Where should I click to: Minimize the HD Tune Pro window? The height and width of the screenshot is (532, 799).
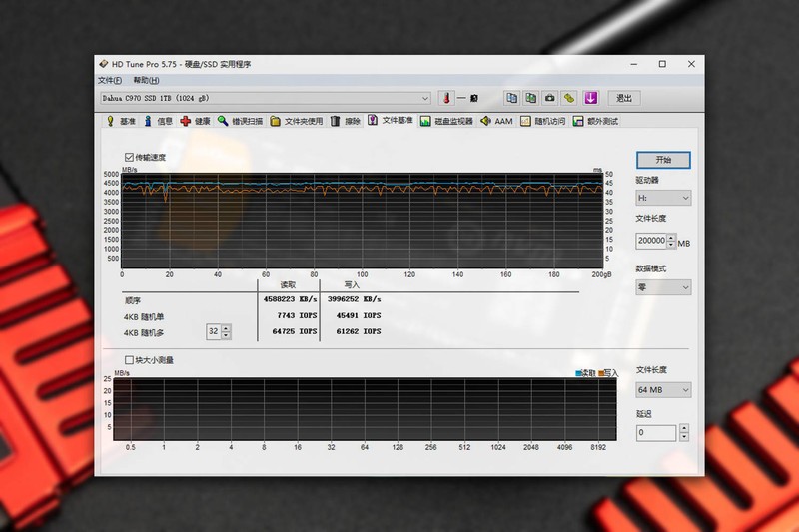click(634, 64)
